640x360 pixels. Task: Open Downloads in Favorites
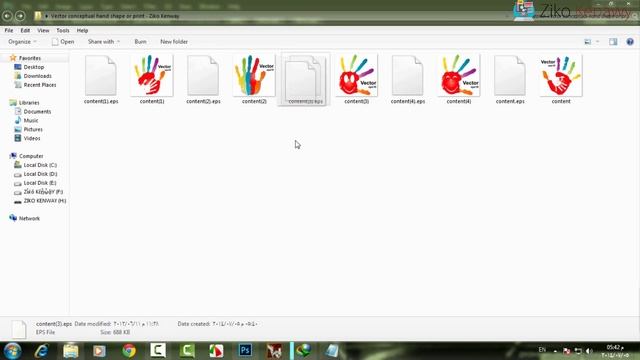click(x=37, y=76)
